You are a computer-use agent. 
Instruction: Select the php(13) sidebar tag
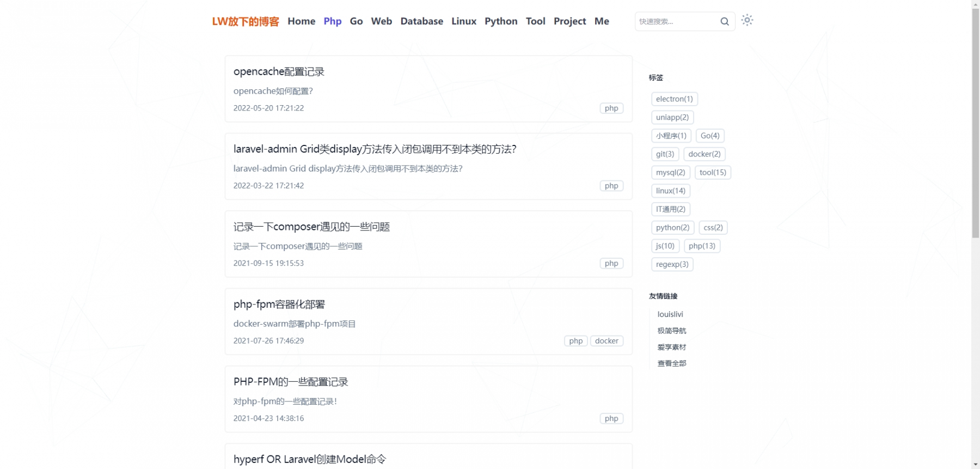pyautogui.click(x=702, y=246)
